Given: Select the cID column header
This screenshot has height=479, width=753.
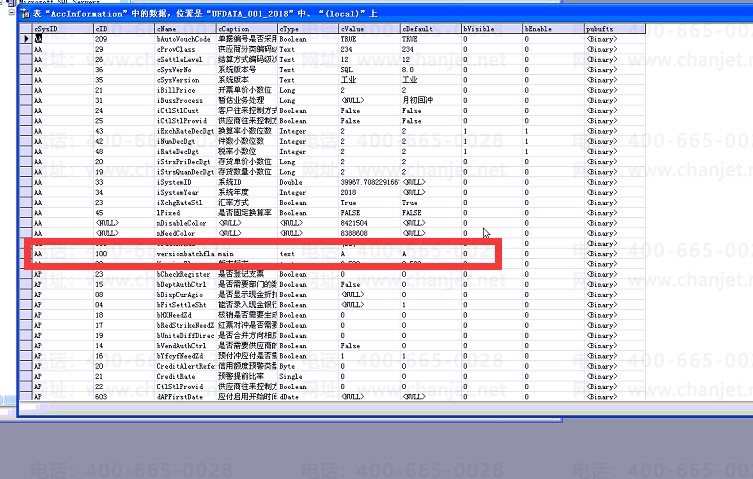Looking at the screenshot, I should click(x=124, y=29).
